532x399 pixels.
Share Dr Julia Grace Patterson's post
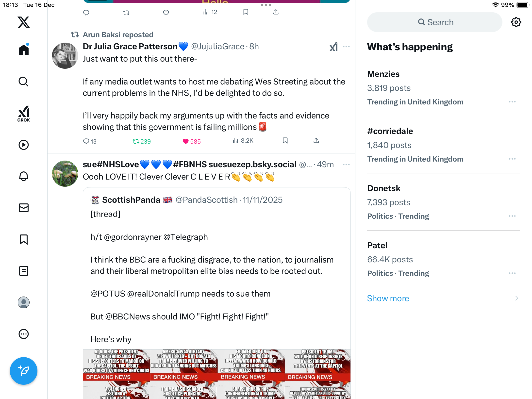[316, 141]
